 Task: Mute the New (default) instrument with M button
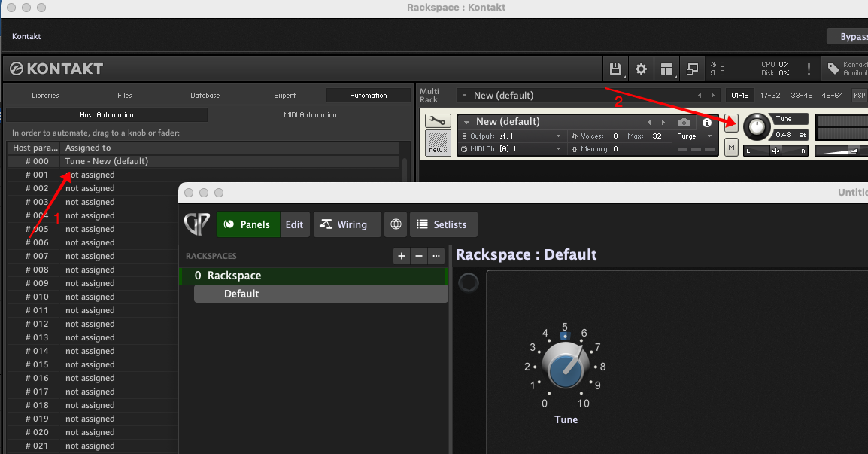tap(731, 148)
